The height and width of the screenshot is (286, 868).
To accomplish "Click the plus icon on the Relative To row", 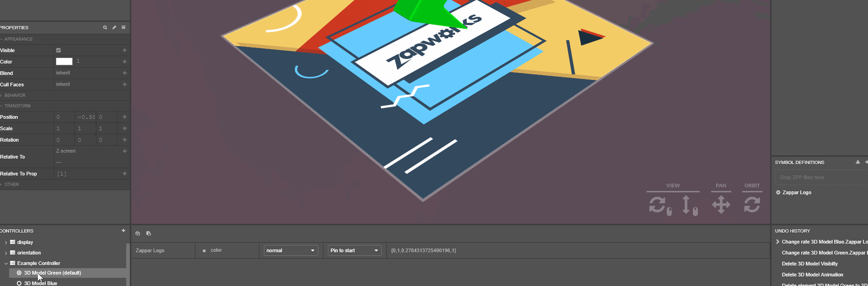I will click(x=124, y=151).
